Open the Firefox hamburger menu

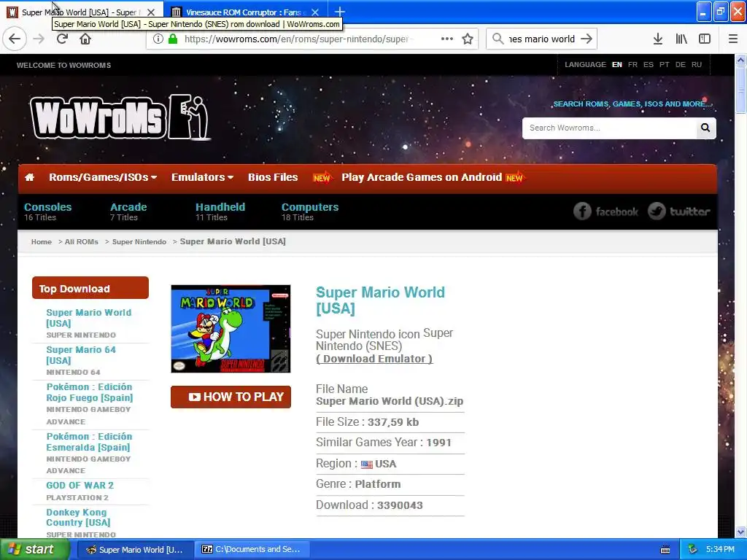click(x=733, y=39)
